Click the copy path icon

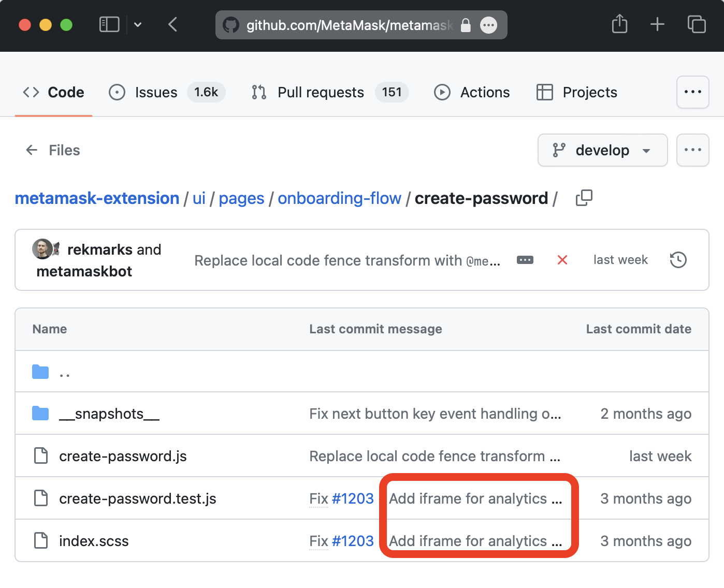click(x=584, y=198)
